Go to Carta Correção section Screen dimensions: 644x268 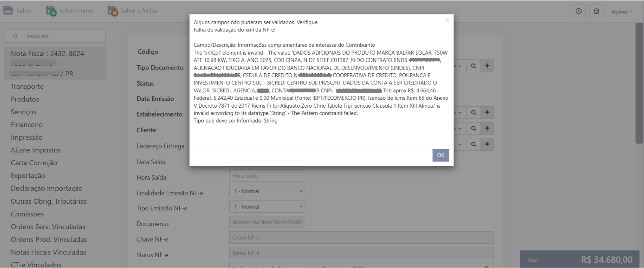click(x=34, y=163)
